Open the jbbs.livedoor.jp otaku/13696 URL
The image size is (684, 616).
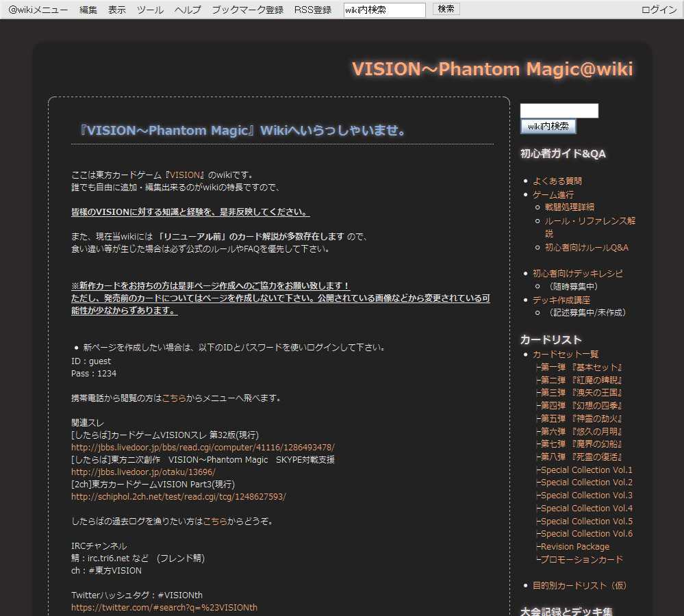point(144,472)
